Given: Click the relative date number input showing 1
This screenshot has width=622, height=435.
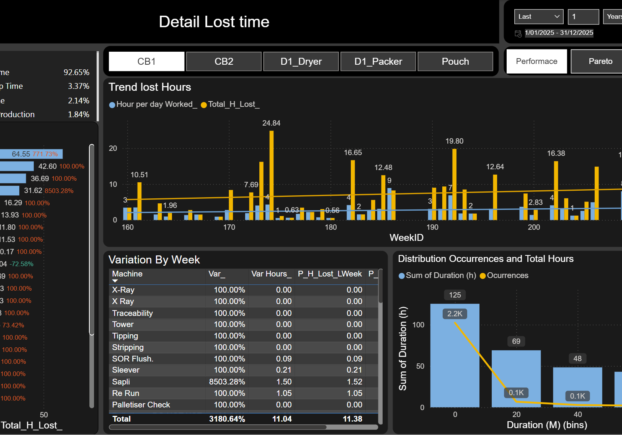Looking at the screenshot, I should coord(583,17).
